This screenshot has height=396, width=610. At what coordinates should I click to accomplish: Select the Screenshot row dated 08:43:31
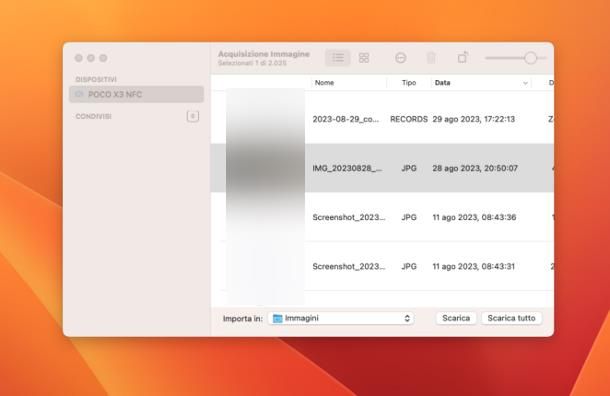tap(382, 266)
